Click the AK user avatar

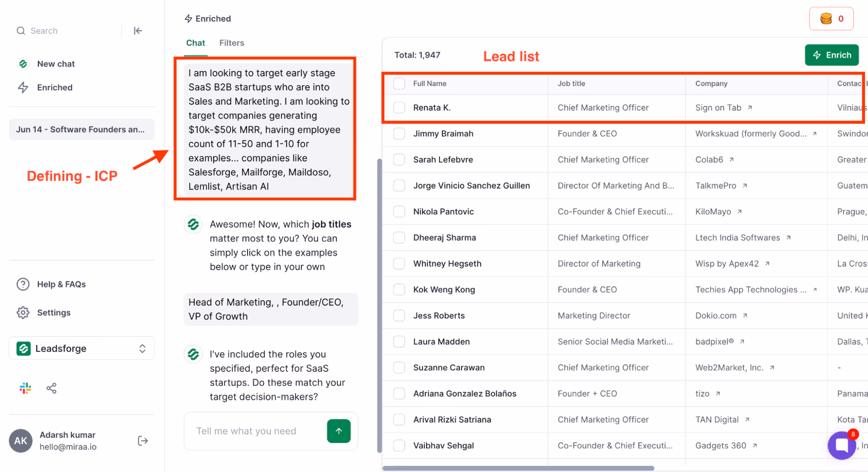click(x=21, y=441)
